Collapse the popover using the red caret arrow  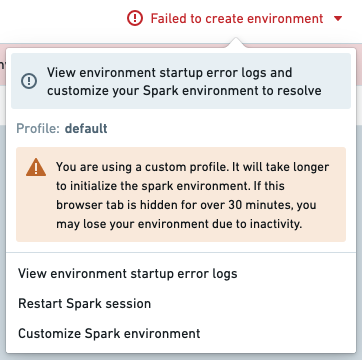(x=338, y=18)
